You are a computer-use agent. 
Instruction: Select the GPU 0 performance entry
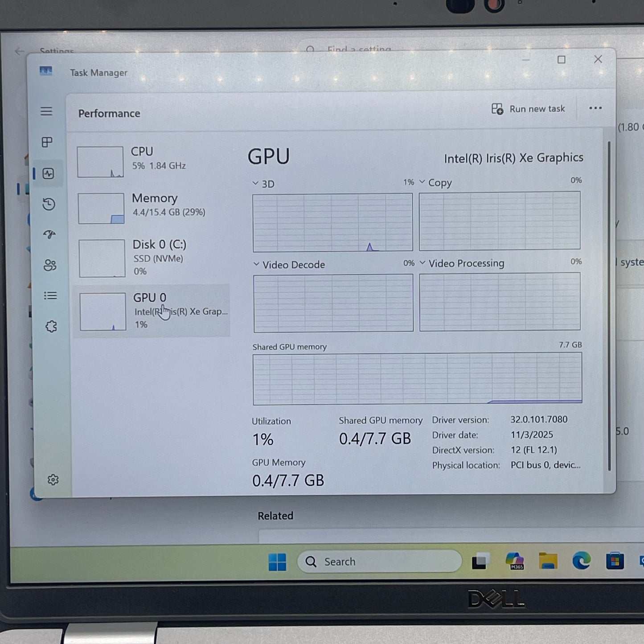coord(152,311)
